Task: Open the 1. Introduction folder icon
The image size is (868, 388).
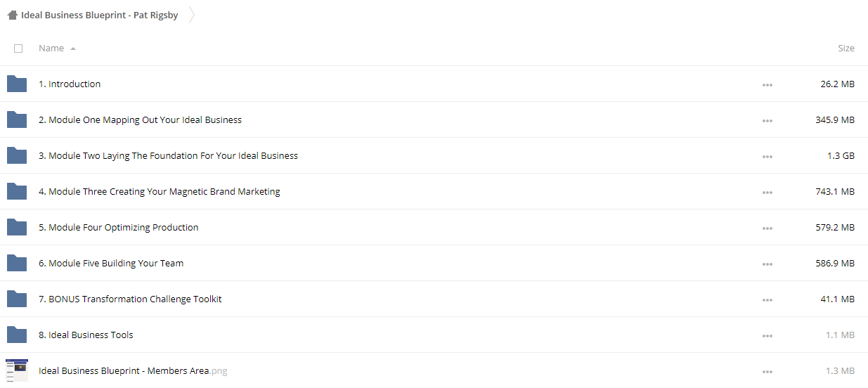Action: (17, 84)
